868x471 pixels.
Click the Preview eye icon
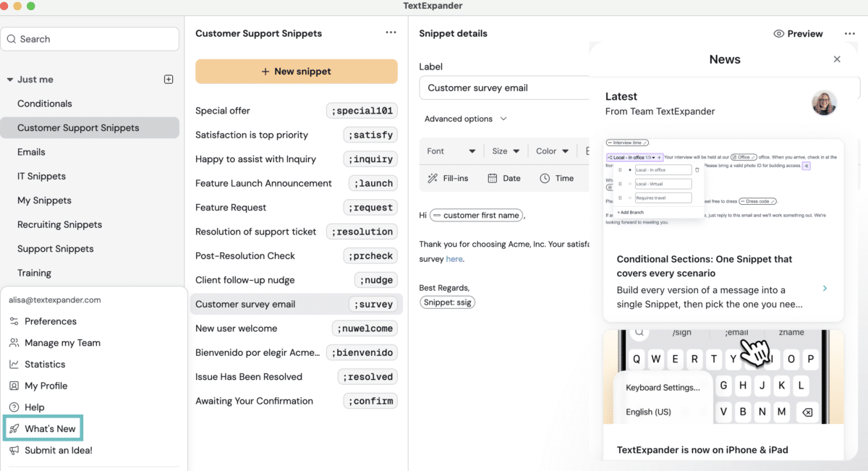point(779,34)
